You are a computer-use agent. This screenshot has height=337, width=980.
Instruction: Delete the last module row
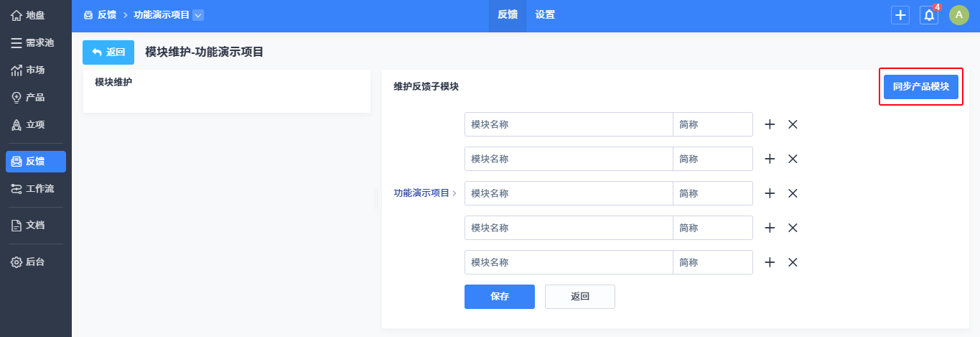[793, 262]
